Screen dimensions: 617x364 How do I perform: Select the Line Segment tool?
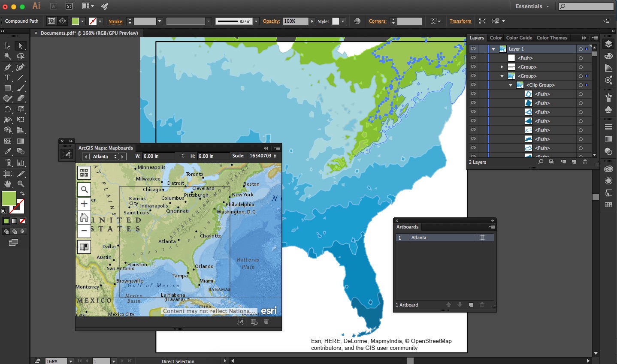pos(21,78)
